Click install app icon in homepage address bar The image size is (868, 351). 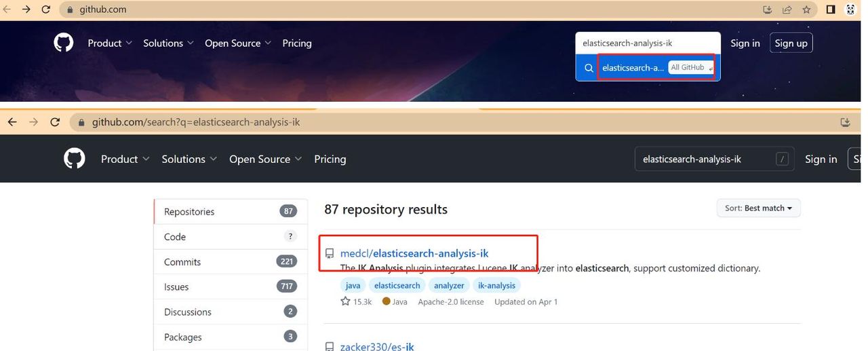[x=768, y=10]
